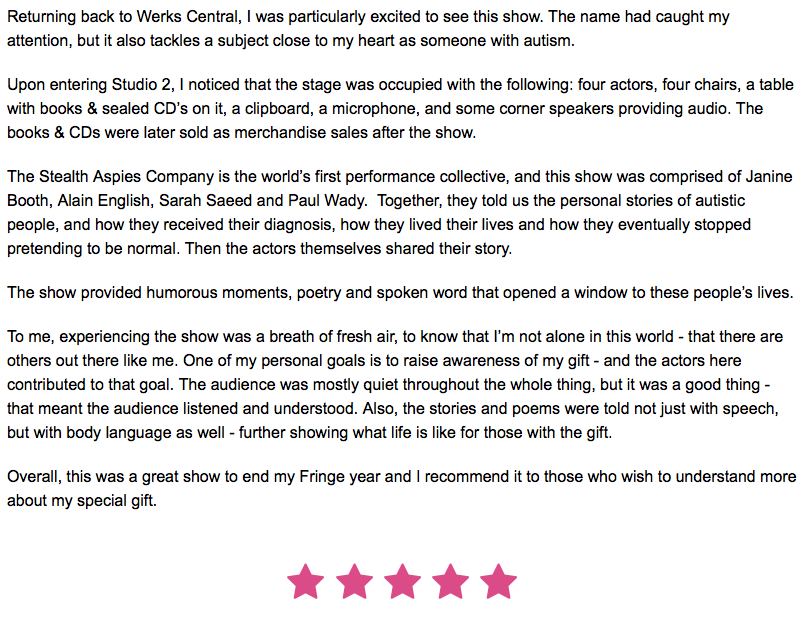810x617 pixels.
Task: Click the word "Overall" starting the last paragraph
Action: (x=34, y=476)
